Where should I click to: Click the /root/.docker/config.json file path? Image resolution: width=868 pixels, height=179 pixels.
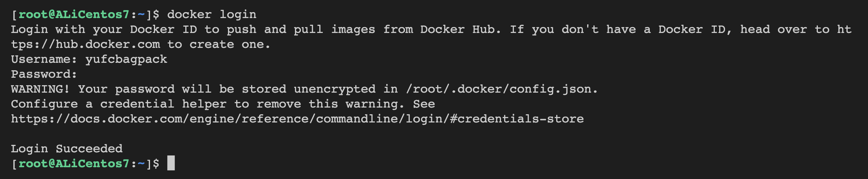(501, 89)
